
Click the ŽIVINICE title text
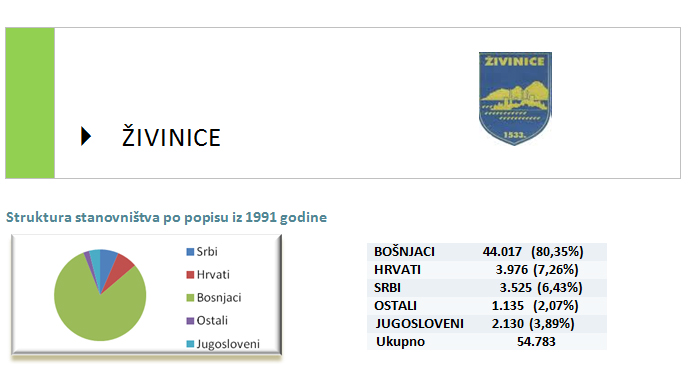click(x=171, y=137)
